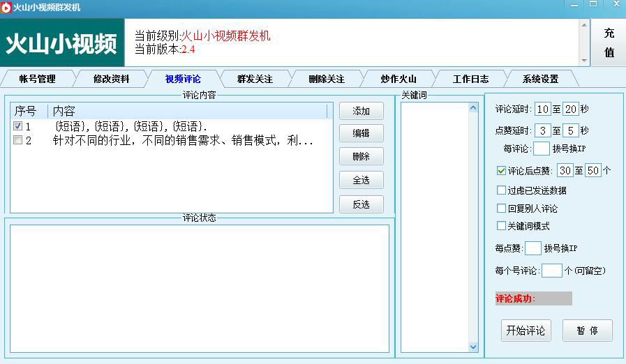Open the 系统设置 tab
Viewport: 626px width, 364px height.
pos(540,79)
